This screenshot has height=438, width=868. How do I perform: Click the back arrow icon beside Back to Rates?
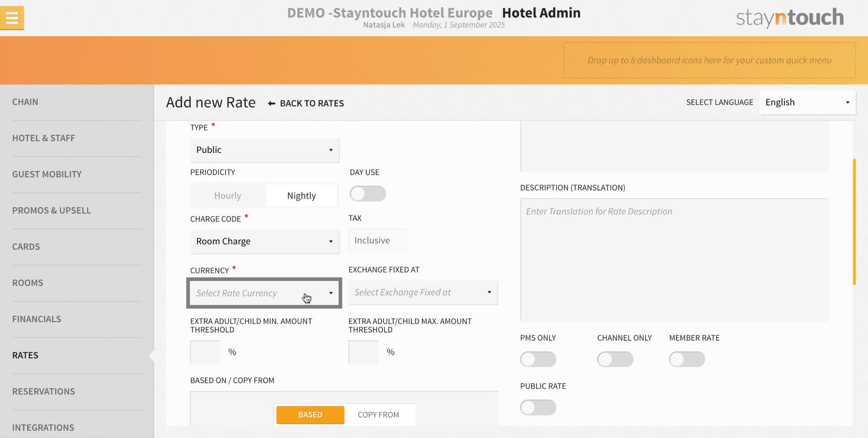(x=271, y=104)
